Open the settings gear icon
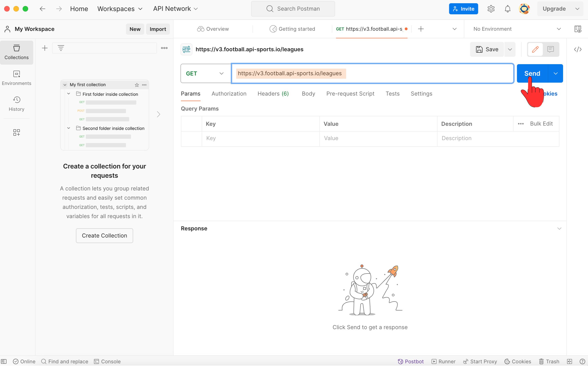The height and width of the screenshot is (367, 588). (x=491, y=9)
